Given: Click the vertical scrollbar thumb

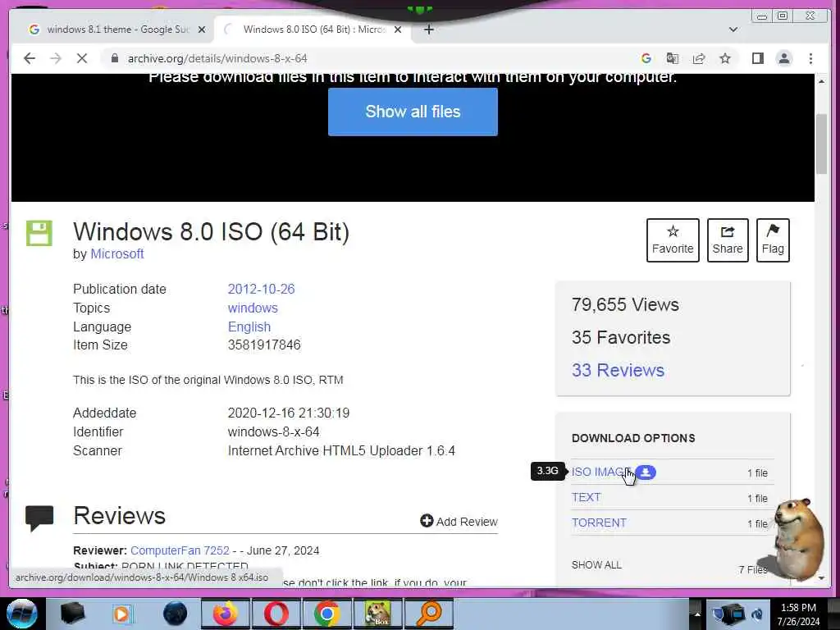Looking at the screenshot, I should pyautogui.click(x=821, y=144).
